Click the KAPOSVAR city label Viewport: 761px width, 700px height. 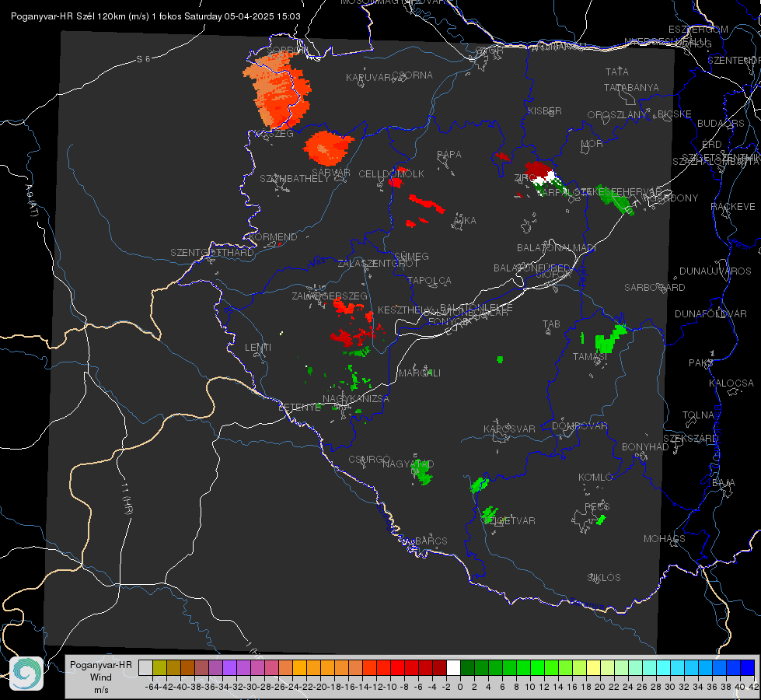point(509,429)
